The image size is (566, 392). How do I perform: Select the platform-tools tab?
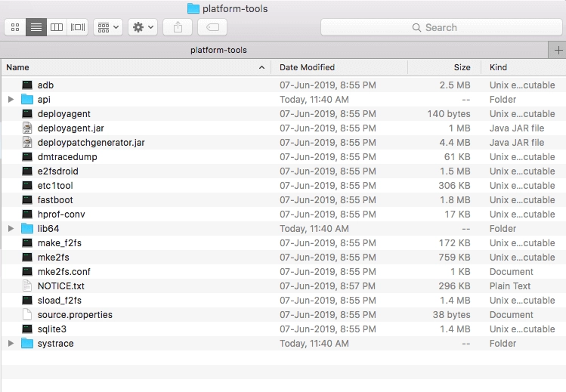[219, 50]
